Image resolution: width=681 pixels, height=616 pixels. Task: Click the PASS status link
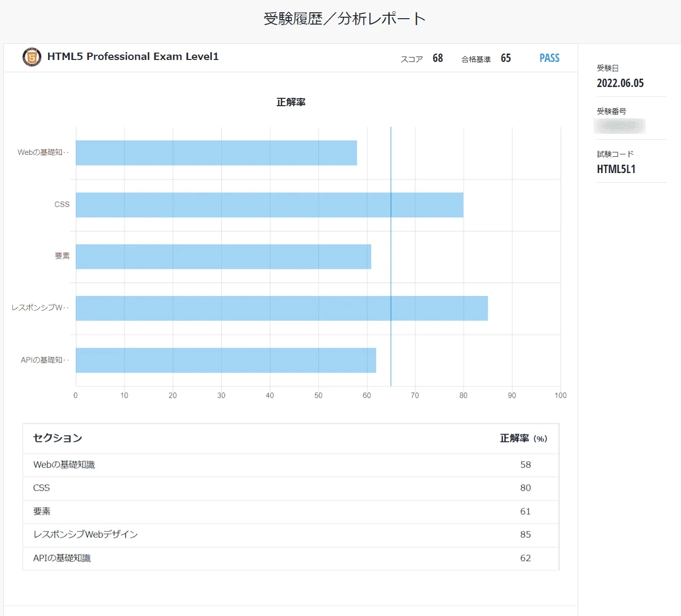549,58
